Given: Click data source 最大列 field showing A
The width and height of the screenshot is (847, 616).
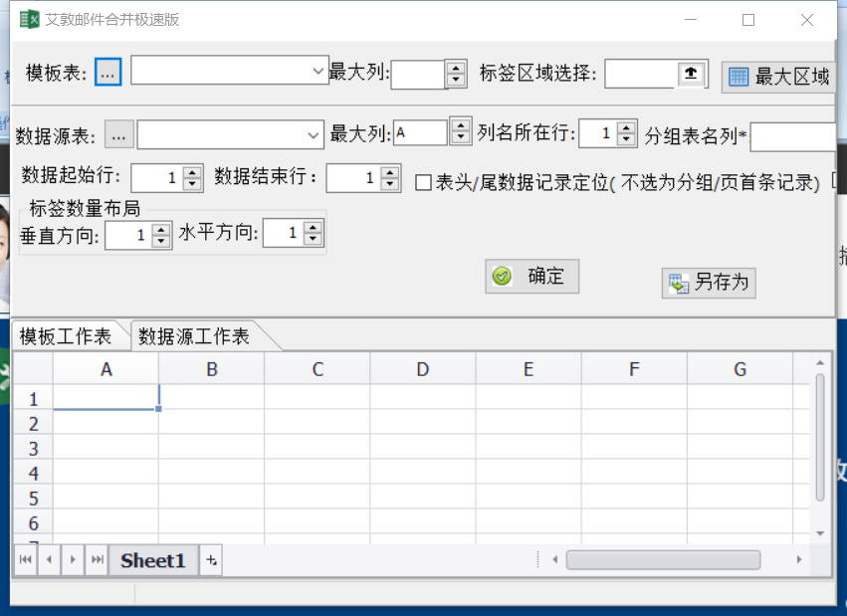Looking at the screenshot, I should (420, 132).
